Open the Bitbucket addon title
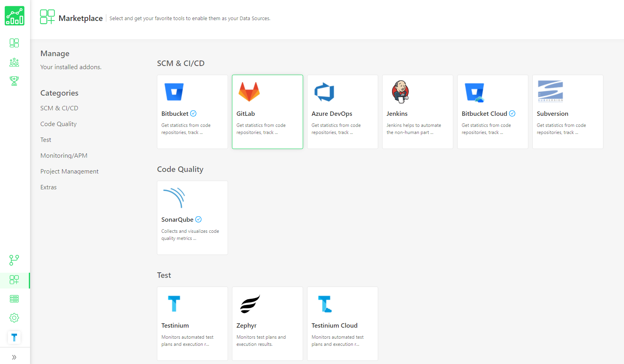The height and width of the screenshot is (364, 624). pos(175,113)
